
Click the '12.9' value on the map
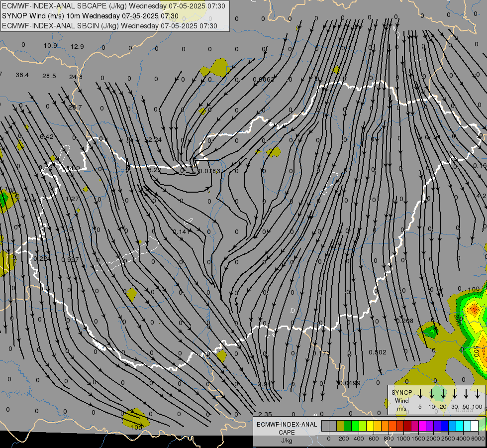pos(77,47)
